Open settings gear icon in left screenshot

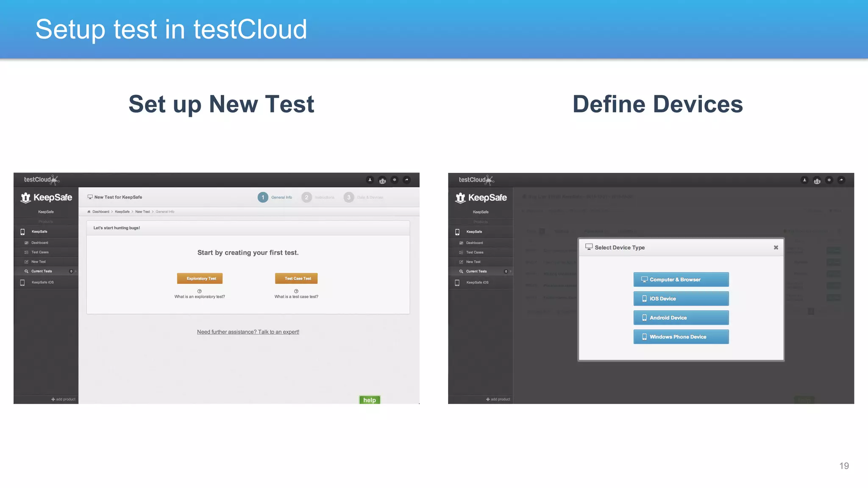[x=395, y=180]
